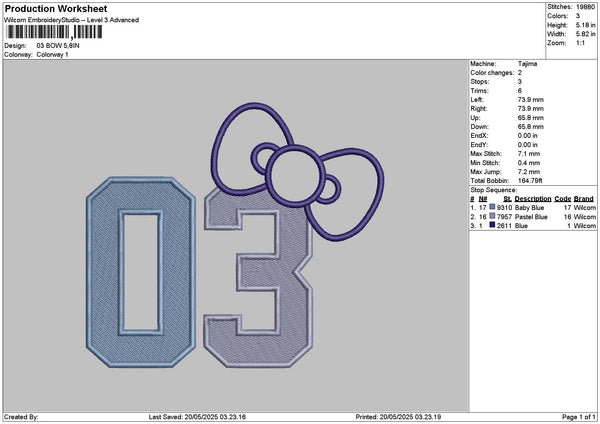Select the Colorway 1 value
Viewport: 600px width, 424px height.
pos(54,54)
